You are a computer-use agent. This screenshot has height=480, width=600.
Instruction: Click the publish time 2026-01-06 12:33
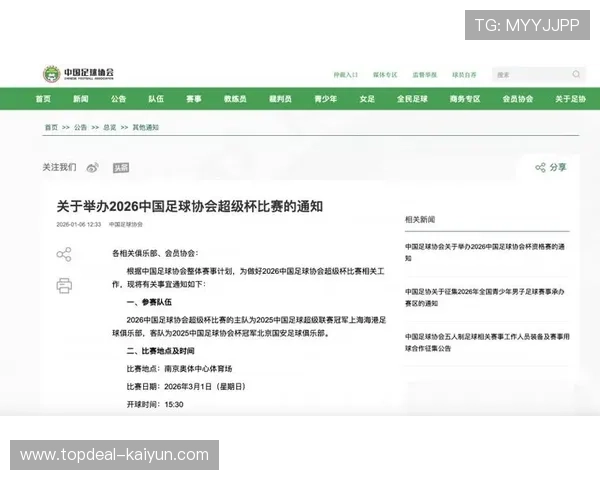pyautogui.click(x=79, y=224)
